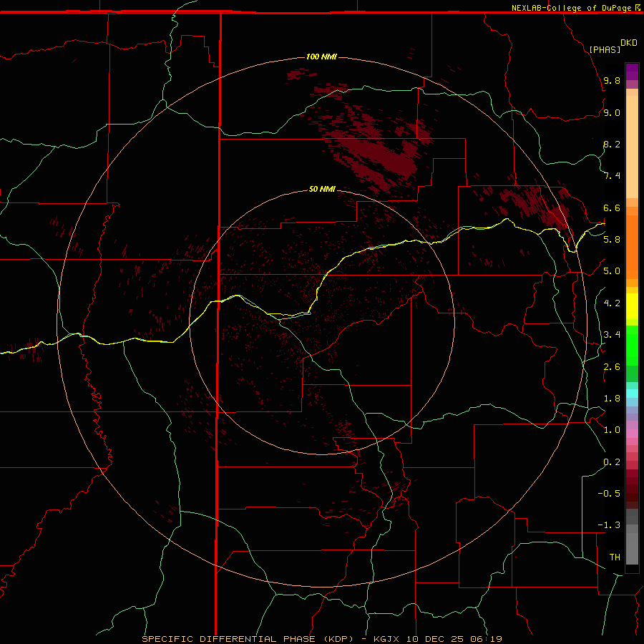Screen dimensions: 644x644
Task: Click the 9.8 value on the color scale
Action: pyautogui.click(x=612, y=80)
